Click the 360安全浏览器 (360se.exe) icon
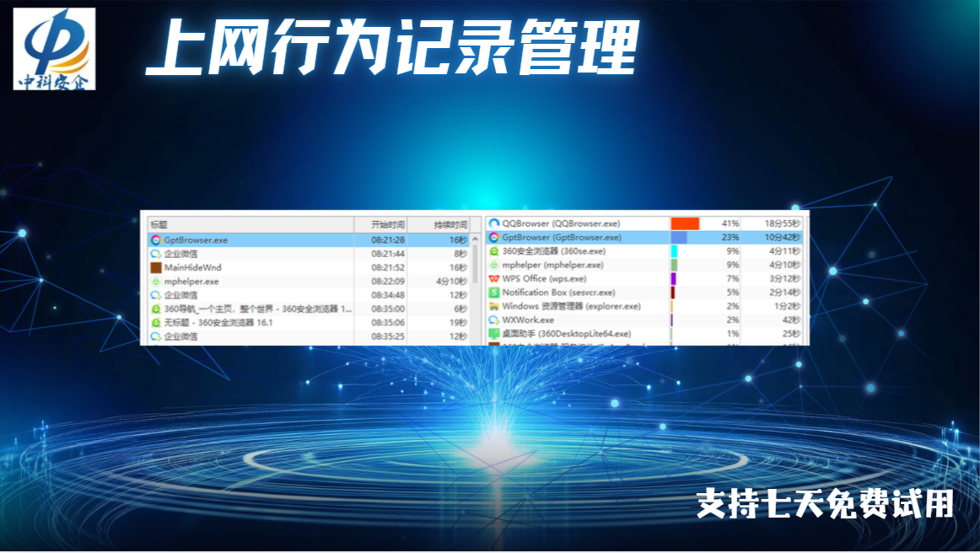This screenshot has height=553, width=980. point(493,251)
